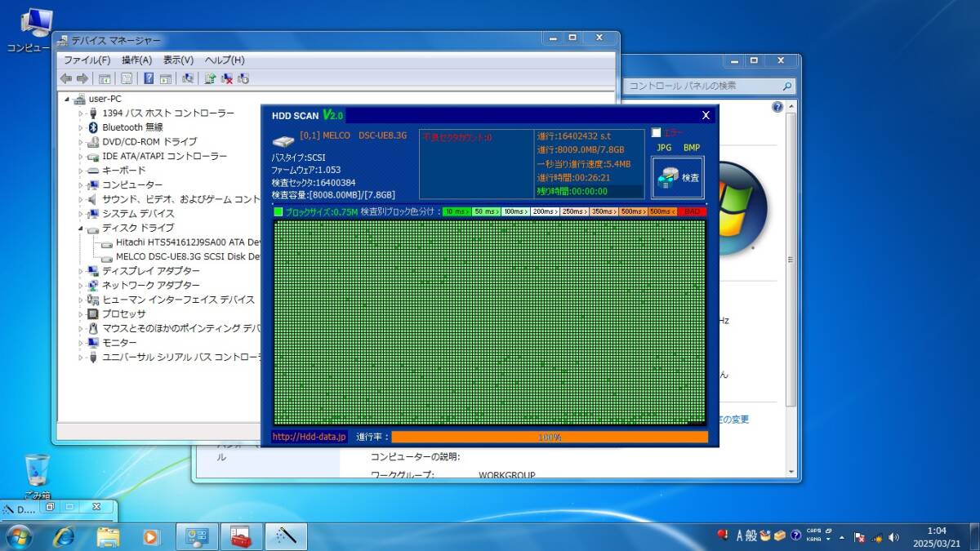Open Windows Explorer folder taskbar icon
This screenshot has width=980, height=551.
[108, 536]
